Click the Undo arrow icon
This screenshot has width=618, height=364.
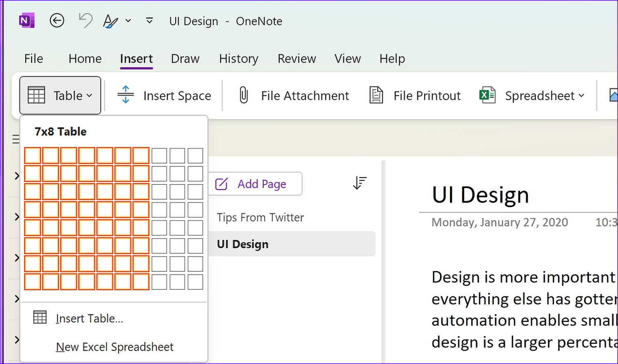tap(85, 20)
